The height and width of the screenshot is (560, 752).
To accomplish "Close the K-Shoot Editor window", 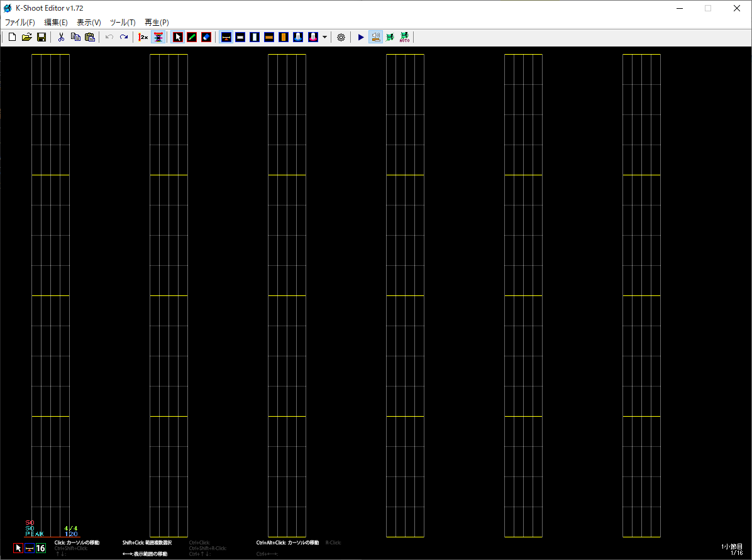I will pyautogui.click(x=737, y=8).
